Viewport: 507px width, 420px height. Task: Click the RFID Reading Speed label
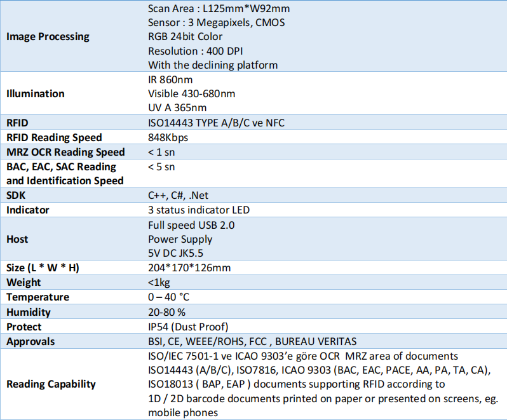(54, 137)
